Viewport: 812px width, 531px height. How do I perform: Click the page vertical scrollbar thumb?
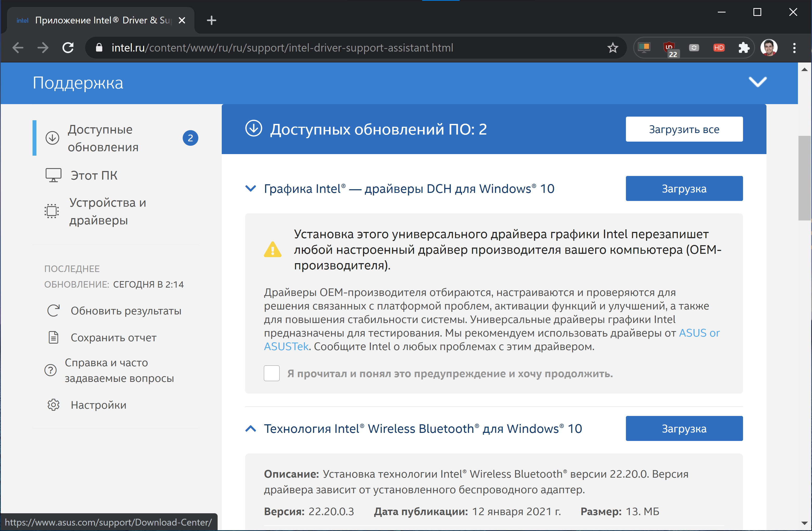click(x=804, y=178)
